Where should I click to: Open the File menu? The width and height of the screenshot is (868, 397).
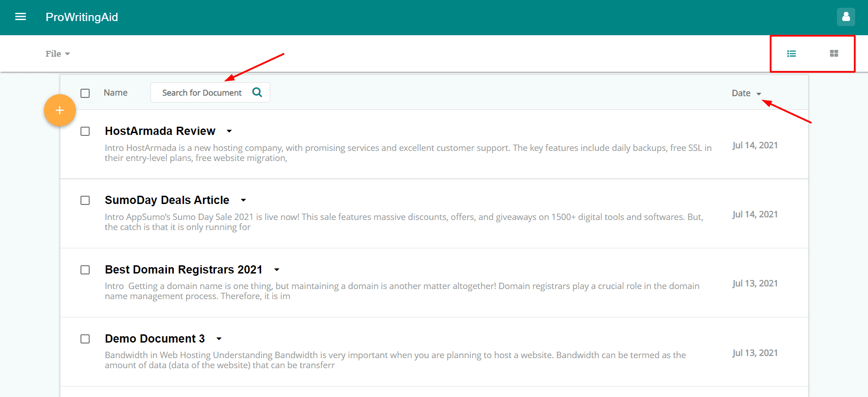point(58,54)
